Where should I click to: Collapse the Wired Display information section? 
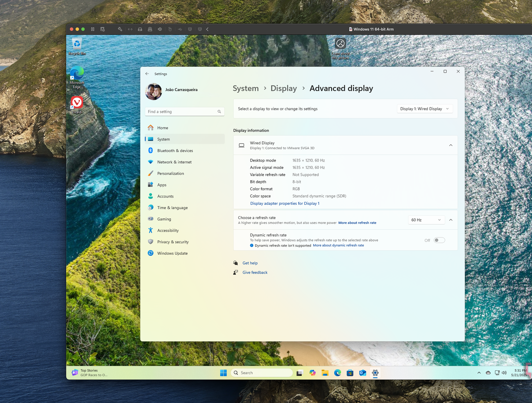(x=451, y=145)
